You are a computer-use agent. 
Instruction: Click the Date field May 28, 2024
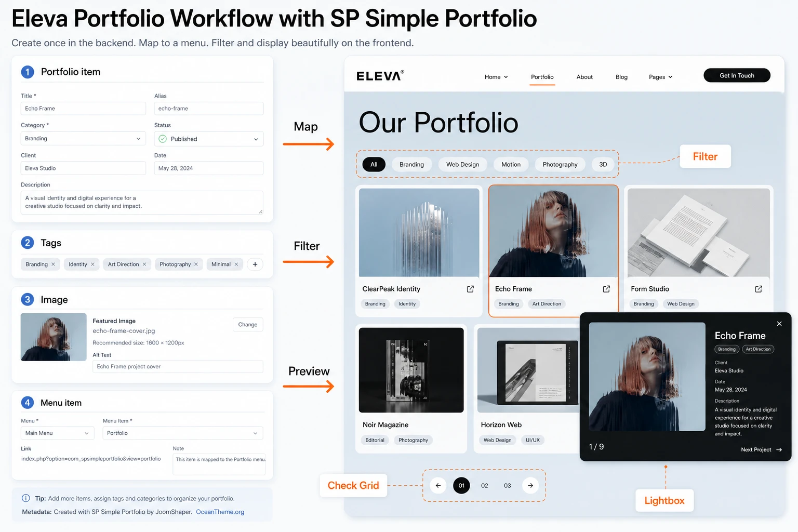(209, 168)
